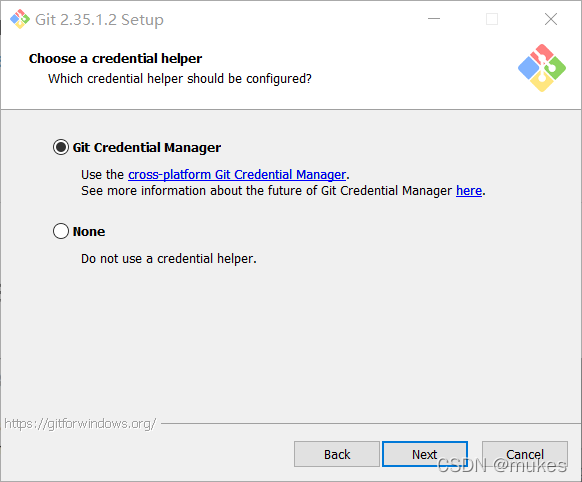Cancel the Git installation
Screen dimensions: 582x482
[525, 454]
